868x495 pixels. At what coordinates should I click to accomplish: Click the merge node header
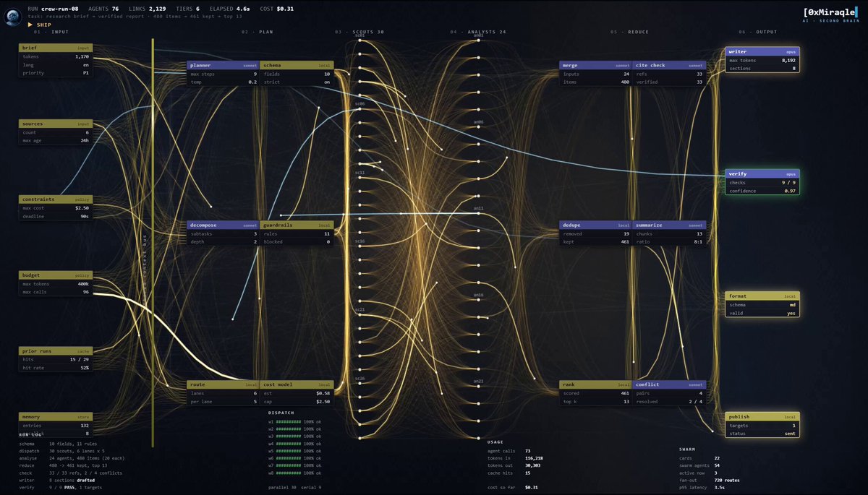click(x=596, y=65)
